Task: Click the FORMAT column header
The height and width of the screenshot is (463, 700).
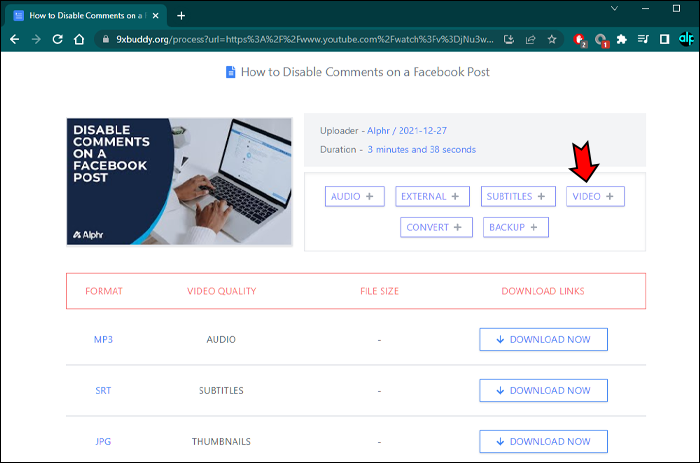Action: [x=104, y=291]
